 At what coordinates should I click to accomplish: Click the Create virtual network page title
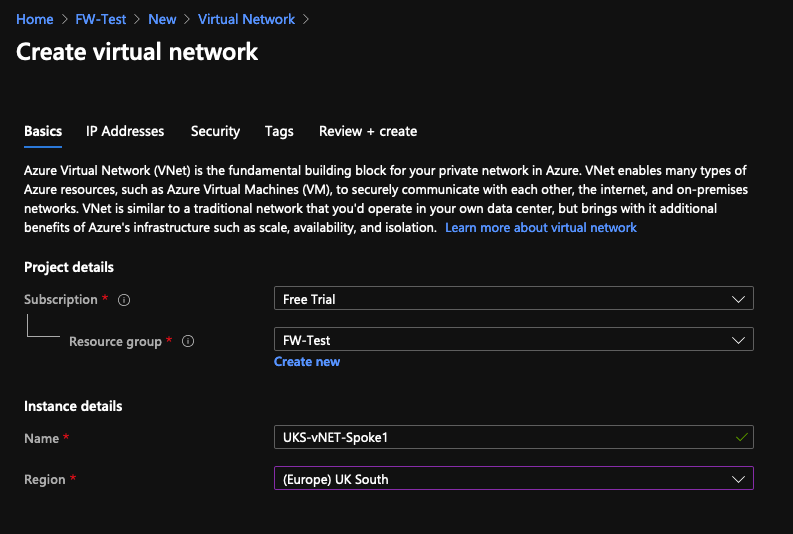click(137, 52)
